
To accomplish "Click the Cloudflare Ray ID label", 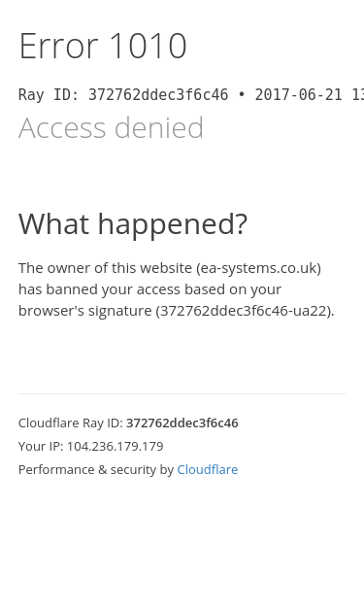I will [x=71, y=423].
